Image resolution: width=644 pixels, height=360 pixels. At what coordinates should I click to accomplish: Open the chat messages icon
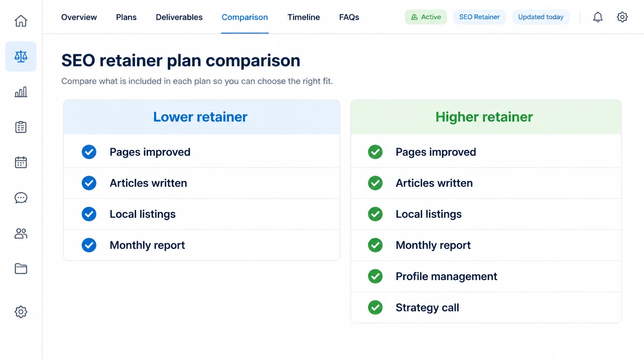21,198
